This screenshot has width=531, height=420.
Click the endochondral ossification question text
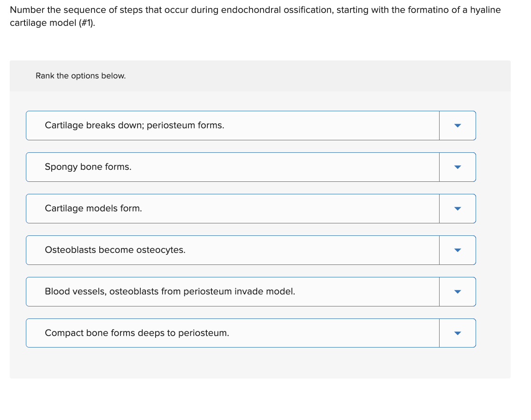click(255, 10)
